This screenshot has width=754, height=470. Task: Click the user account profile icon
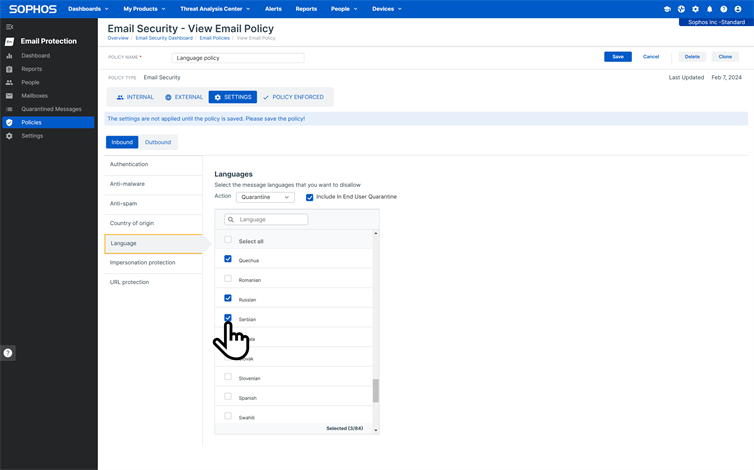point(738,9)
